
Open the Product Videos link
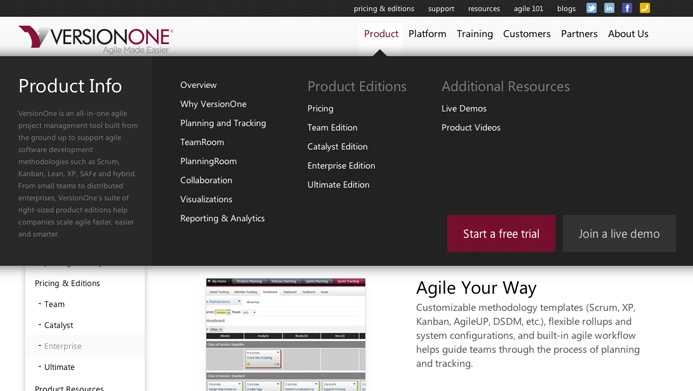click(x=471, y=128)
